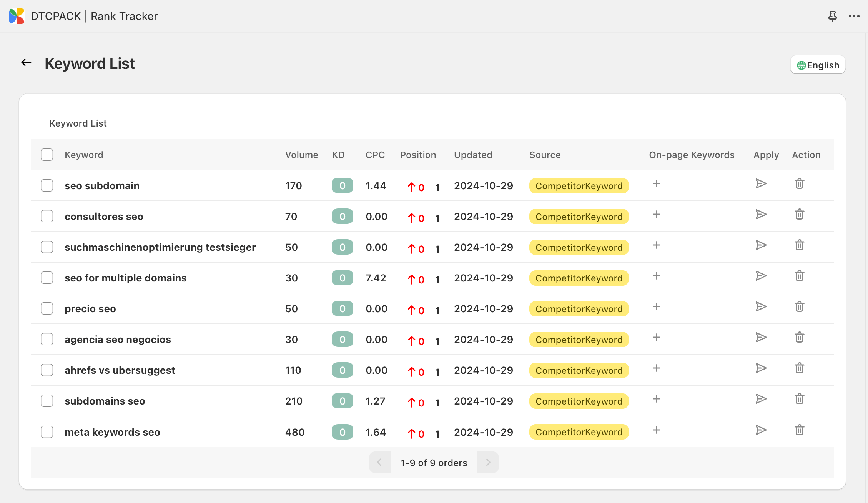This screenshot has width=868, height=503.
Task: Add on-page keyword for 'subdomains seo'
Action: click(x=656, y=399)
